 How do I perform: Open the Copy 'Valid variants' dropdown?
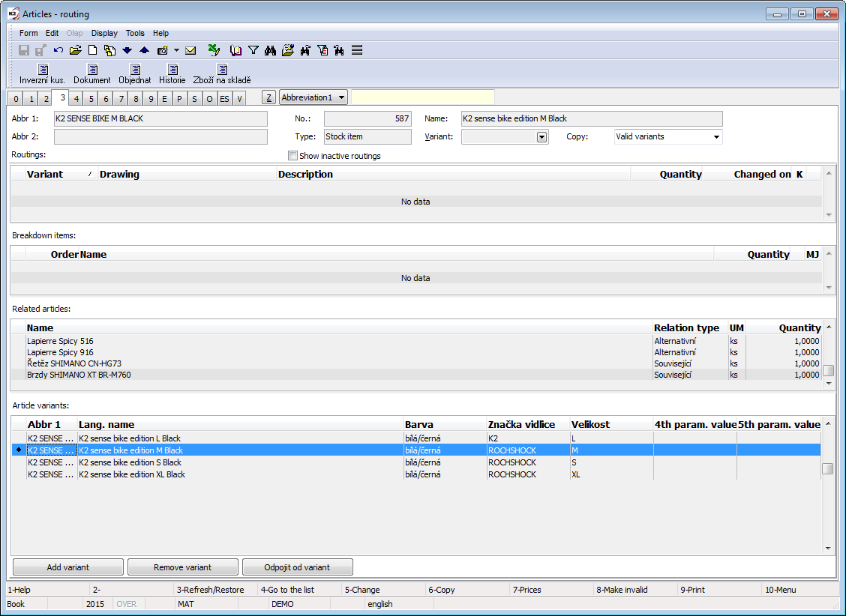coord(716,137)
